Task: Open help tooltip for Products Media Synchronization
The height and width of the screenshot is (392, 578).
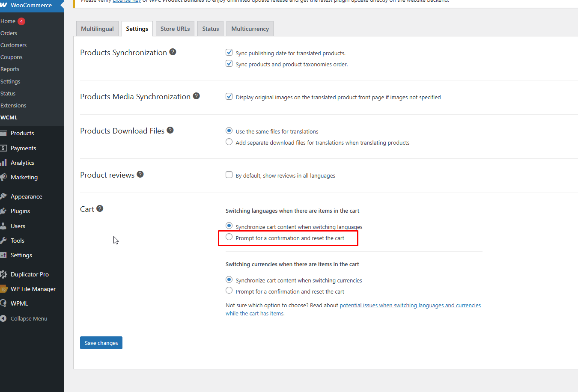Action: click(197, 96)
